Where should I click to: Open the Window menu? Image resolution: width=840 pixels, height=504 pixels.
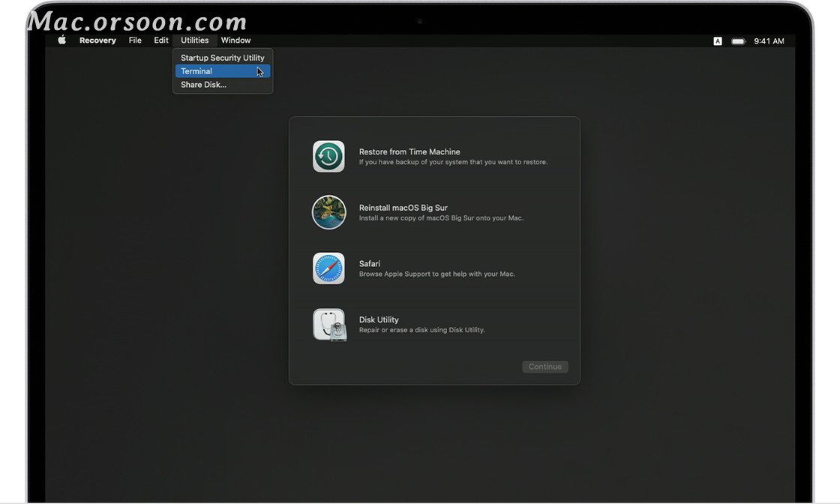pos(235,40)
